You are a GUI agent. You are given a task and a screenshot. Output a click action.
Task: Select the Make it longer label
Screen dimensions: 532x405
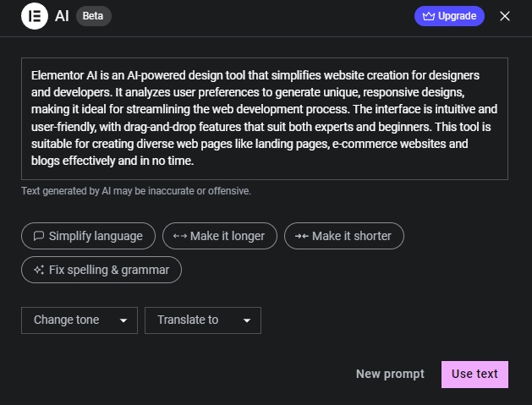[227, 237]
